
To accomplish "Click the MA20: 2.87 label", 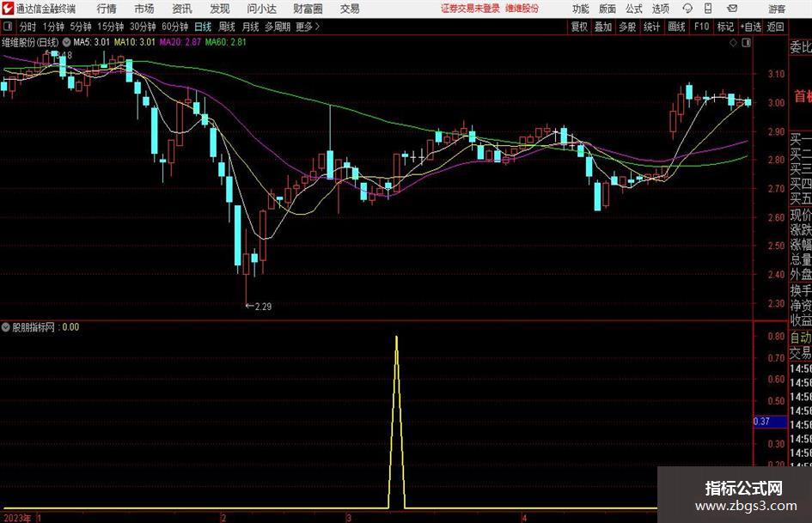I will click(180, 42).
